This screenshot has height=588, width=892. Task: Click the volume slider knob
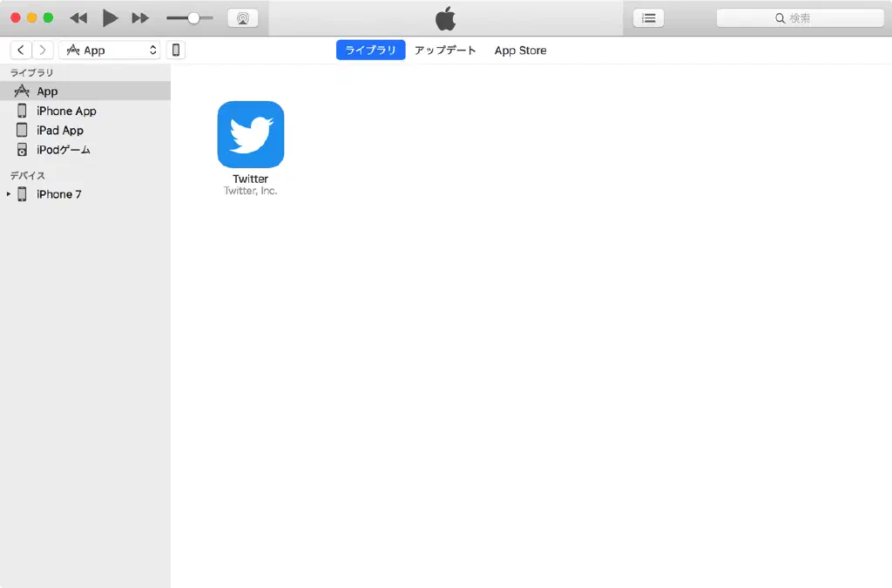pos(193,18)
